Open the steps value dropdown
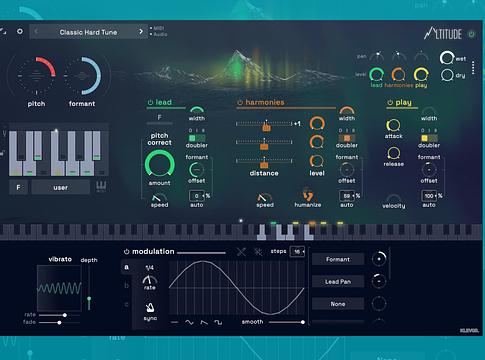Screen dimensions: 485x360 pos(297,252)
